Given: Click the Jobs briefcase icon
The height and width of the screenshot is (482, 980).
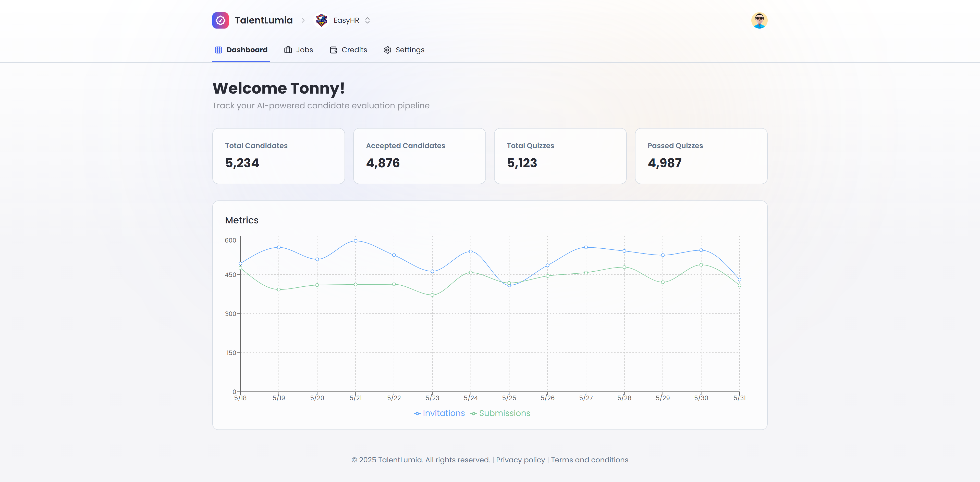Looking at the screenshot, I should pyautogui.click(x=288, y=50).
